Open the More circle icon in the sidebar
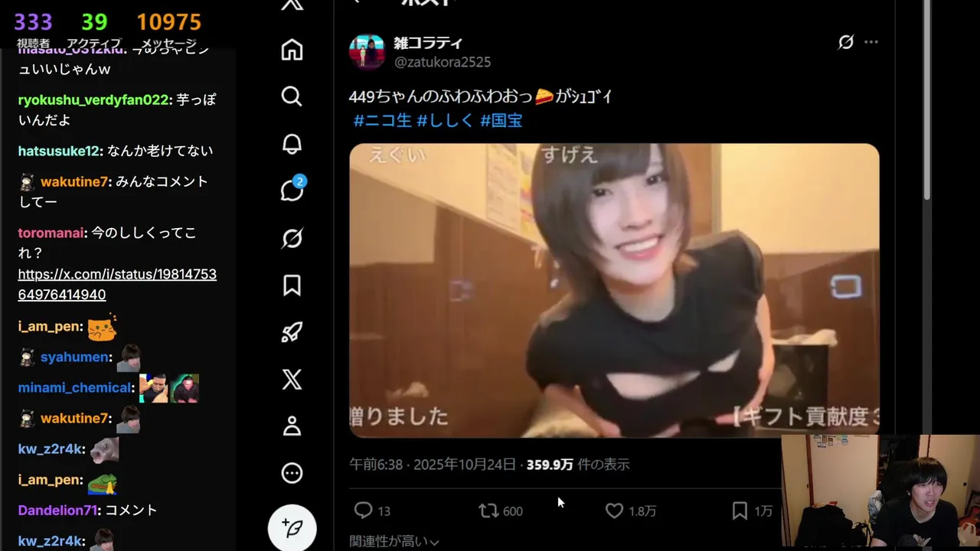The height and width of the screenshot is (551, 980). click(x=292, y=474)
